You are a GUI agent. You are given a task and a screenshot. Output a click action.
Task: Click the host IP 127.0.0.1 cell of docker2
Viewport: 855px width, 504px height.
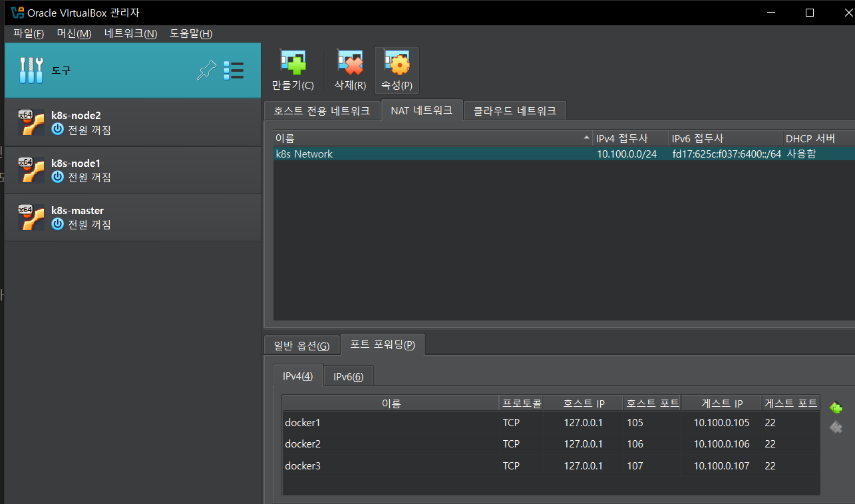584,443
